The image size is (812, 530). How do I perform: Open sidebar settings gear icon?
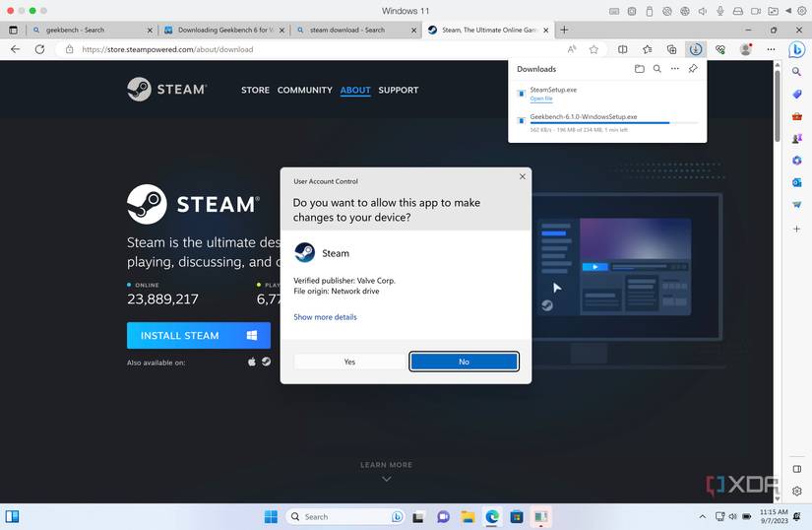796,491
